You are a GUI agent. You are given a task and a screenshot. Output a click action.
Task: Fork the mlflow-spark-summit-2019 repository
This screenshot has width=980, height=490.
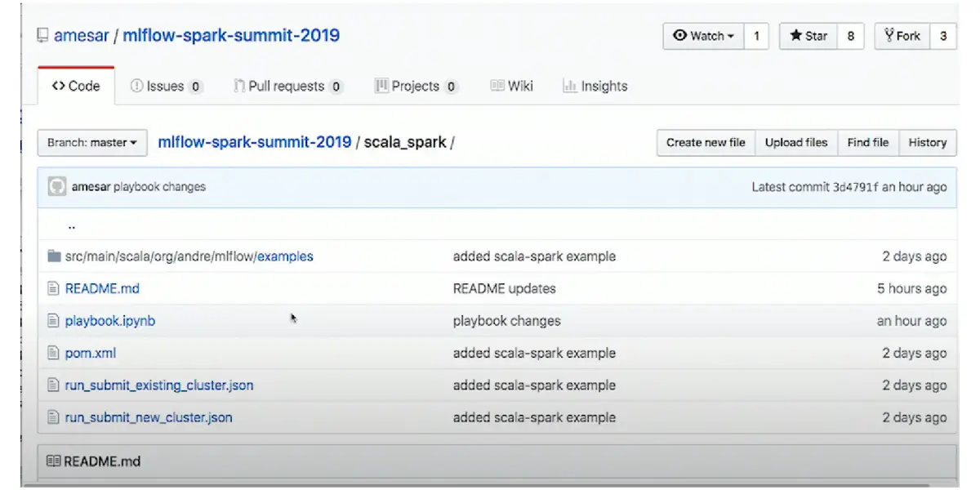click(x=902, y=36)
